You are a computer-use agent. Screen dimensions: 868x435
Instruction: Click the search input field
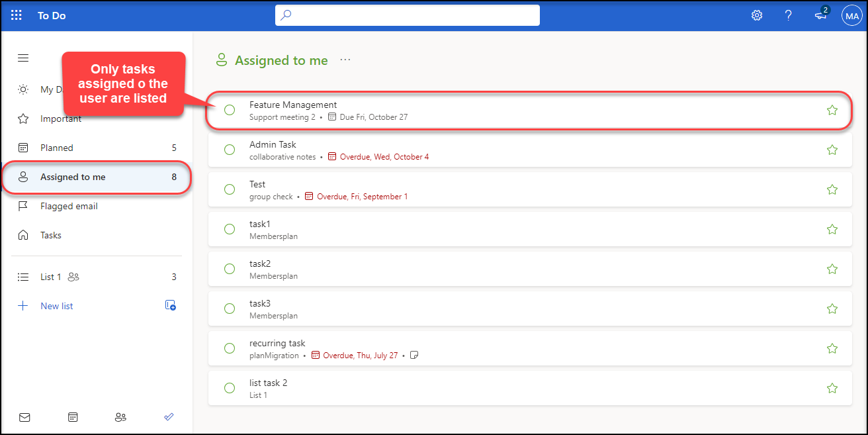point(407,15)
